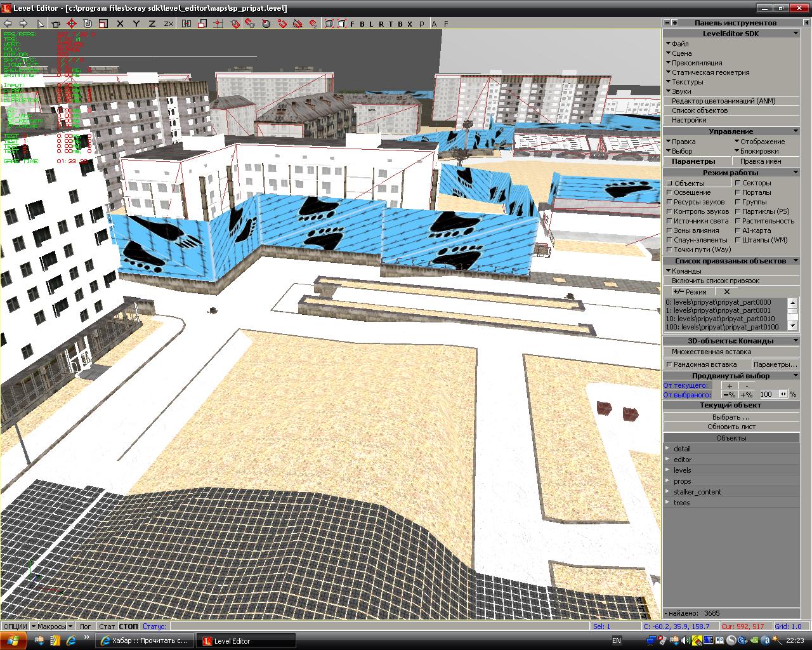Open the Сцена dropdown menu
Screen dimensions: 812x650
point(679,53)
